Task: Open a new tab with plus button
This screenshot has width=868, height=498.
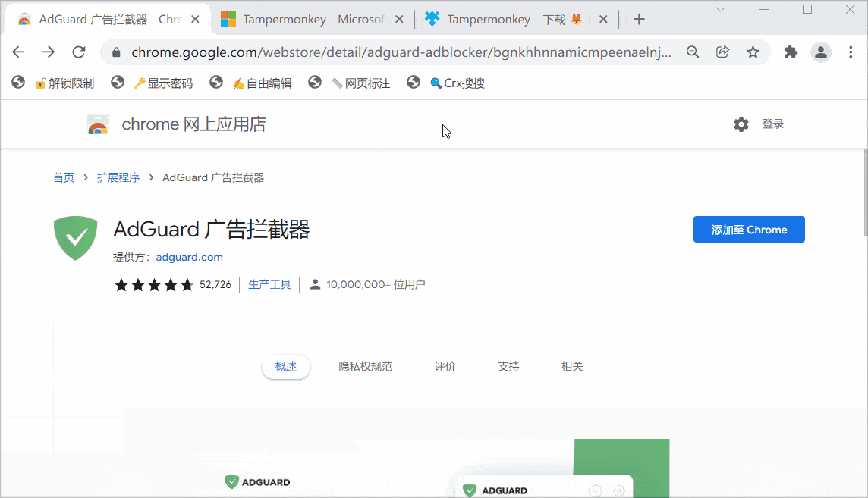Action: click(639, 20)
